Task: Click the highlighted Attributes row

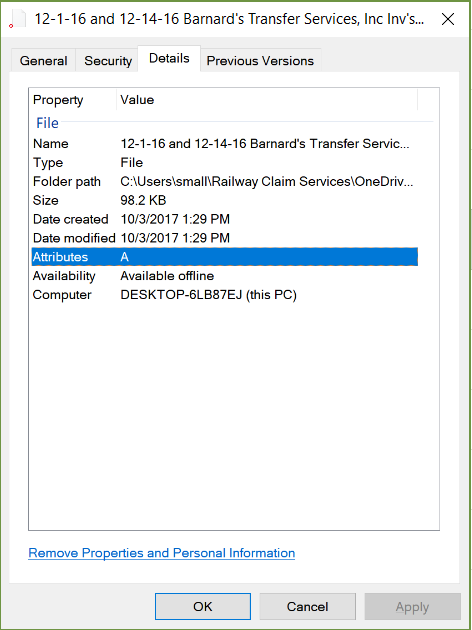Action: (225, 257)
